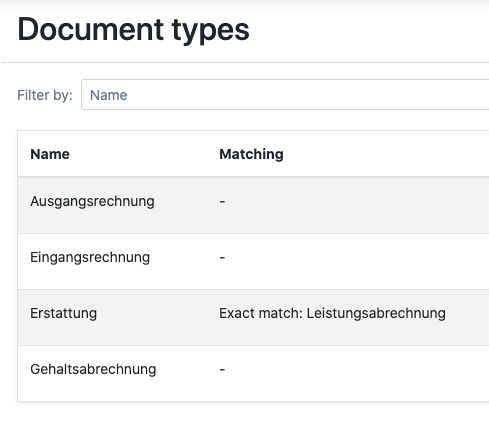This screenshot has width=489, height=438.
Task: Click the 'Document types' page heading
Action: 133,30
